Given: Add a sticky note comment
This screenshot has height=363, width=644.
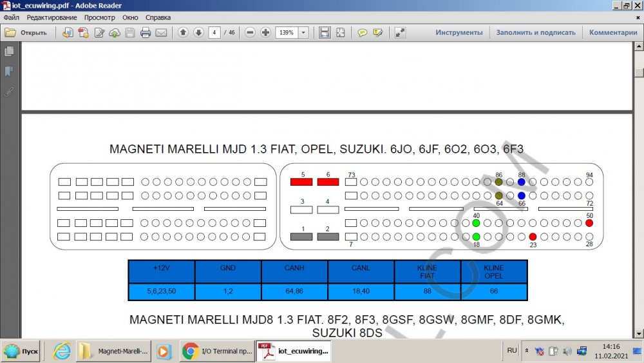Looking at the screenshot, I should pos(363,32).
